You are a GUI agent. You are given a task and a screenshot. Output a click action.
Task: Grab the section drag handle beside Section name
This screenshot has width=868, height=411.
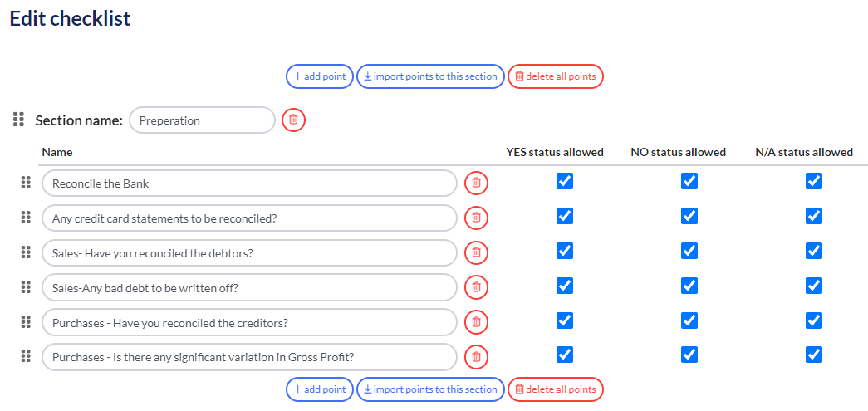click(x=18, y=120)
